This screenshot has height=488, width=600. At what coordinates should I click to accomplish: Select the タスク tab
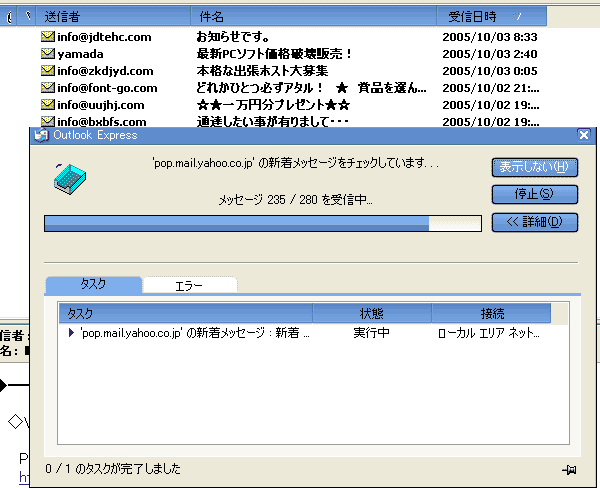pos(93,284)
